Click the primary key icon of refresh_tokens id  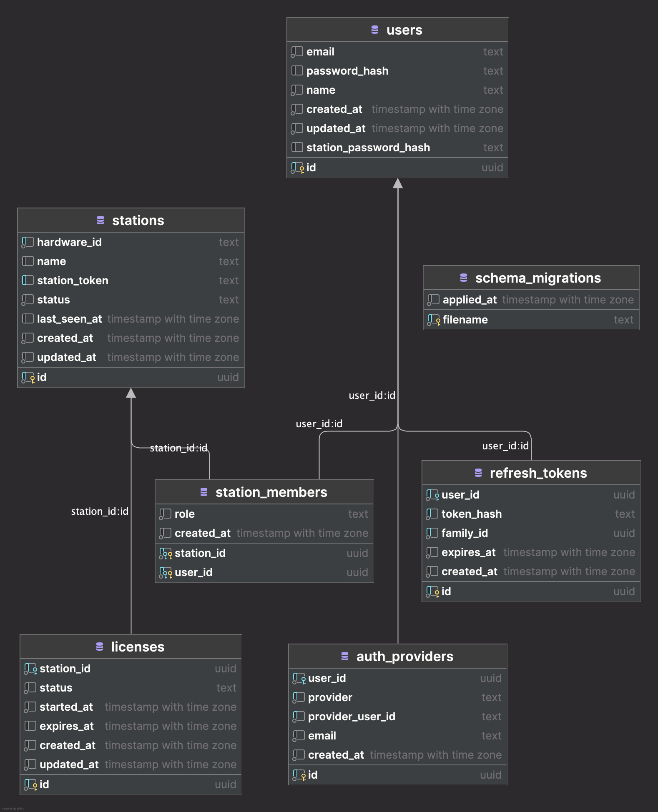pos(433,592)
